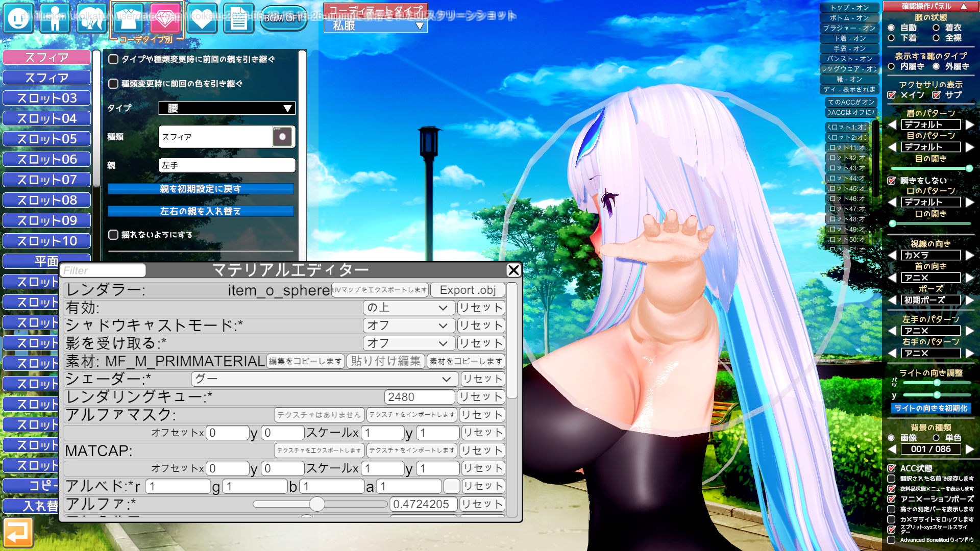Open the Clothing shirt category icon
Screen dimensions: 980x551
128,18
